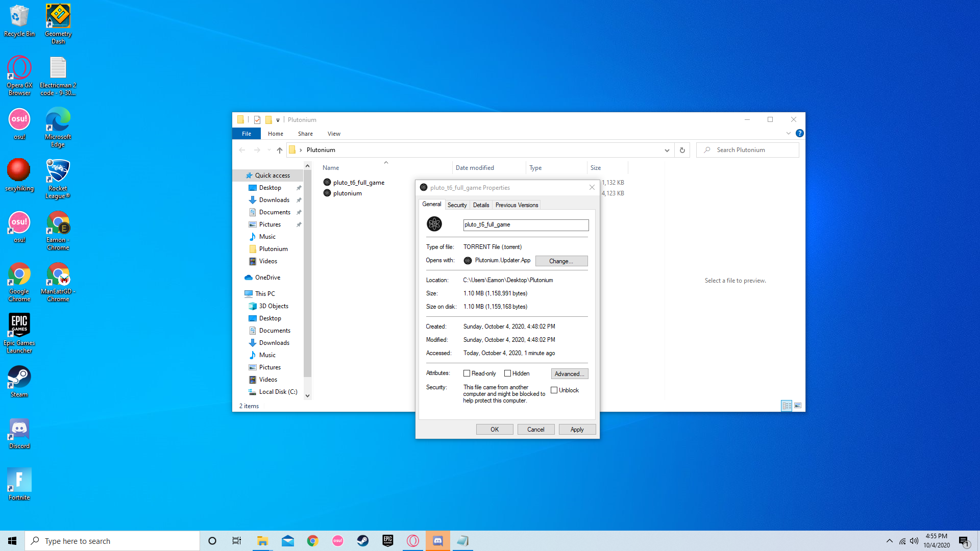This screenshot has height=551, width=980.
Task: Click File Explorer icon in taskbar
Action: [262, 541]
